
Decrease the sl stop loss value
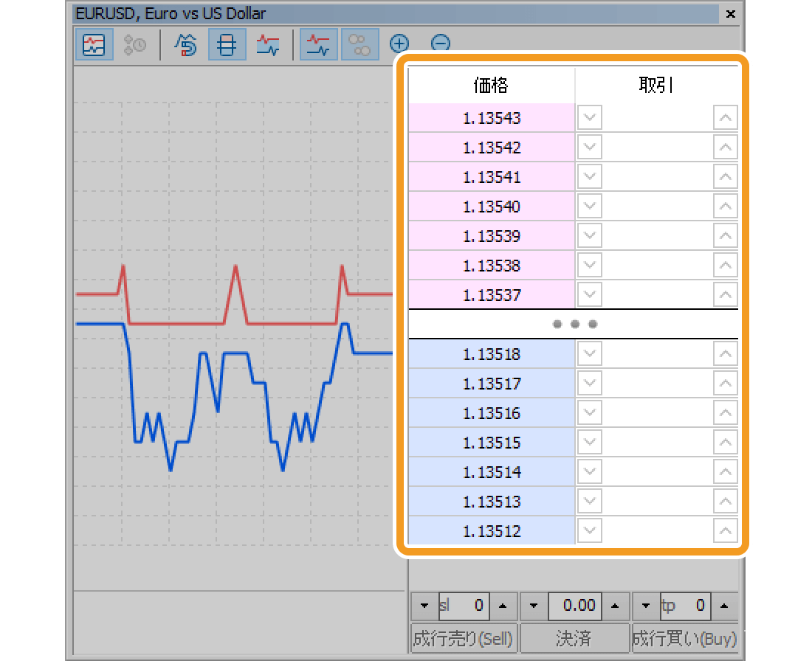[424, 606]
